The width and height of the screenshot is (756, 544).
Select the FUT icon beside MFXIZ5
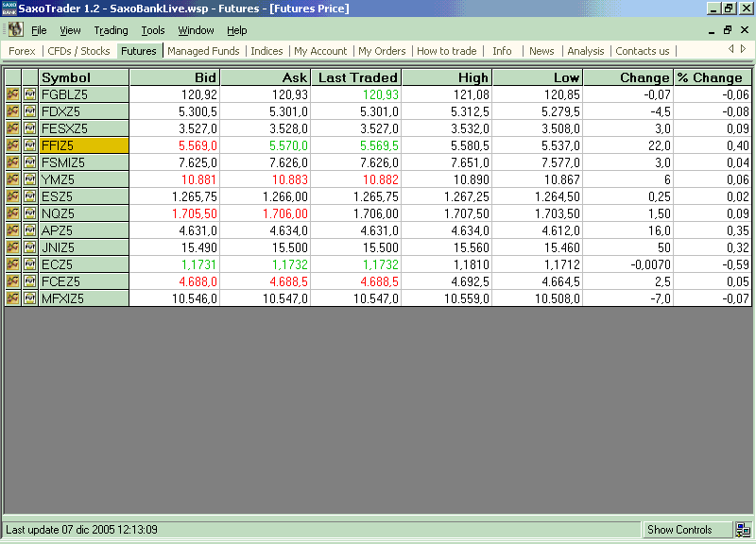click(x=30, y=298)
